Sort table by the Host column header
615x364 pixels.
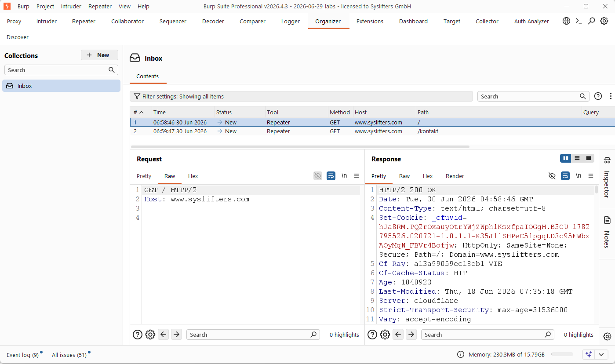tap(385, 112)
